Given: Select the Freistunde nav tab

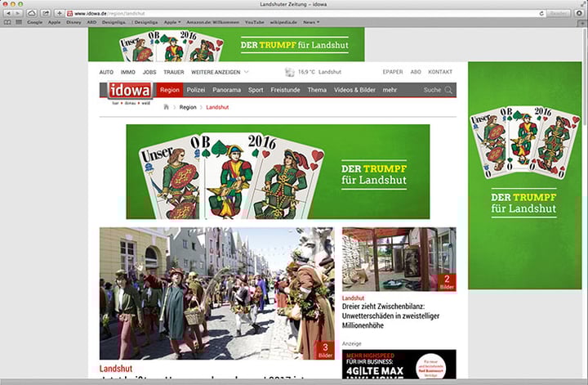Looking at the screenshot, I should (285, 90).
